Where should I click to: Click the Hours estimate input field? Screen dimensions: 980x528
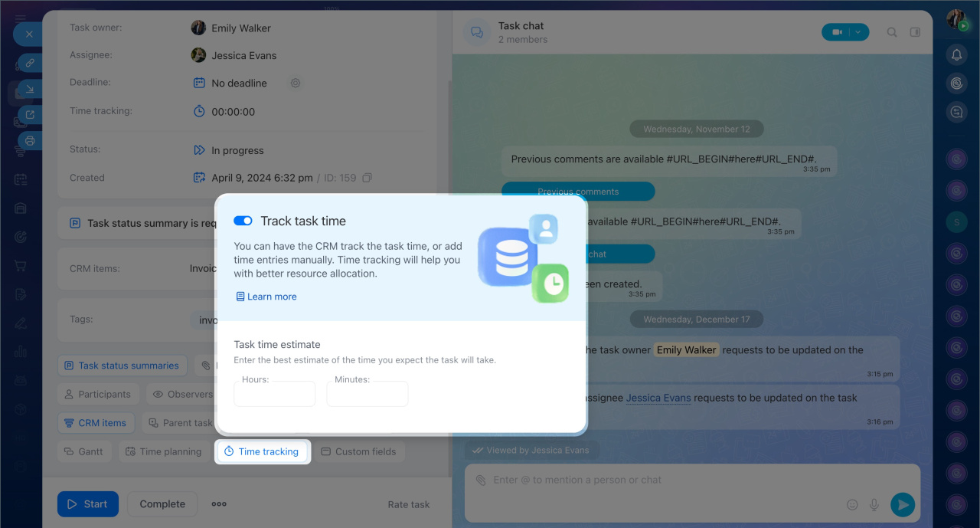click(274, 394)
